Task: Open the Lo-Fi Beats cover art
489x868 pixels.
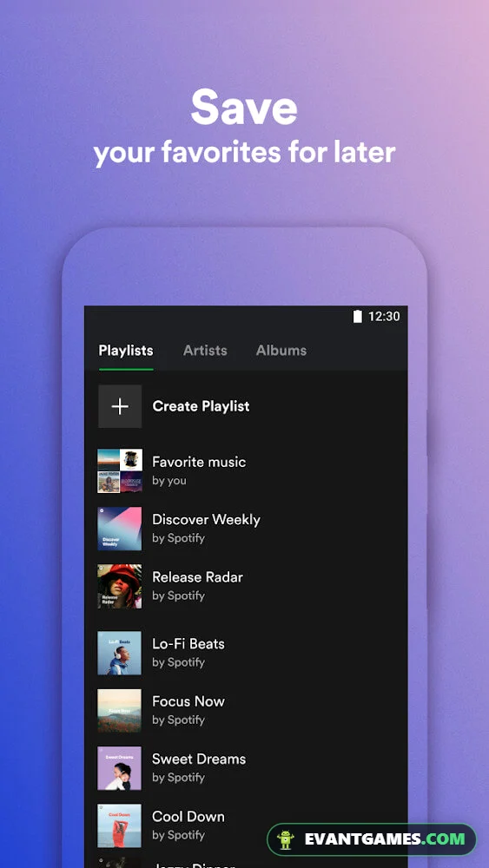Action: coord(120,654)
